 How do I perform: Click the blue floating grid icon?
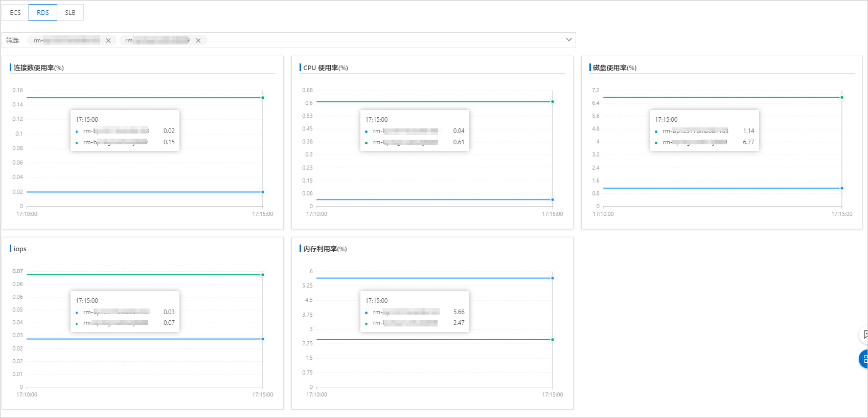coord(864,359)
